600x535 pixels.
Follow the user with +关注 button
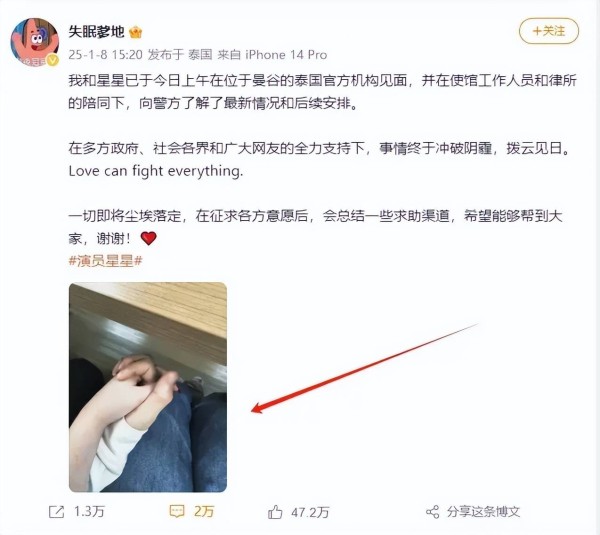(549, 31)
